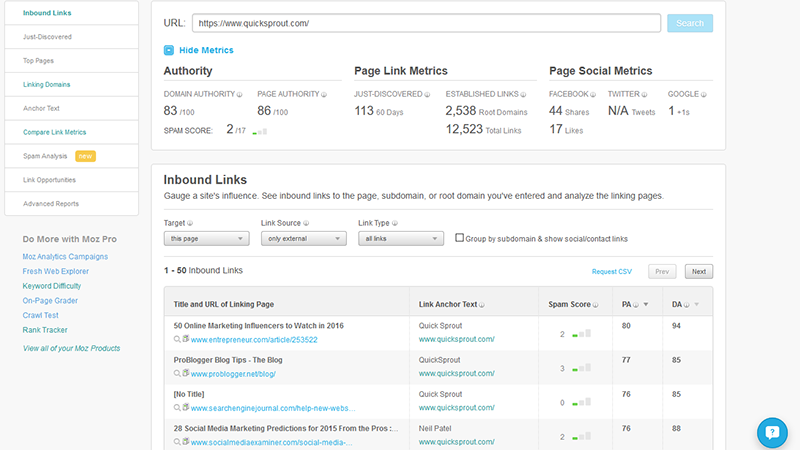Sort by PA column arrow
Viewport: 800px width, 450px height.
tap(646, 305)
